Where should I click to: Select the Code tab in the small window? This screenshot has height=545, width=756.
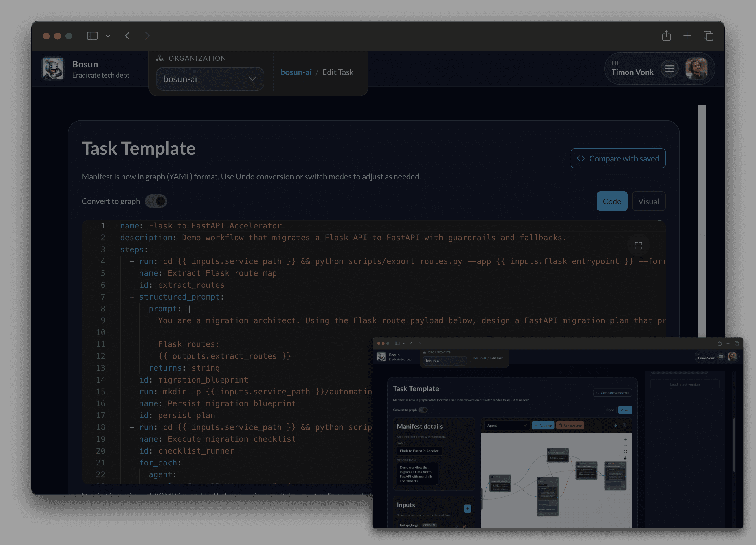[x=610, y=410]
